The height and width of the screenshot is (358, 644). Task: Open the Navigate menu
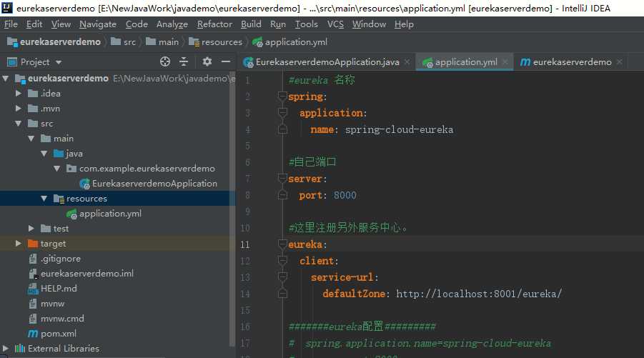98,24
